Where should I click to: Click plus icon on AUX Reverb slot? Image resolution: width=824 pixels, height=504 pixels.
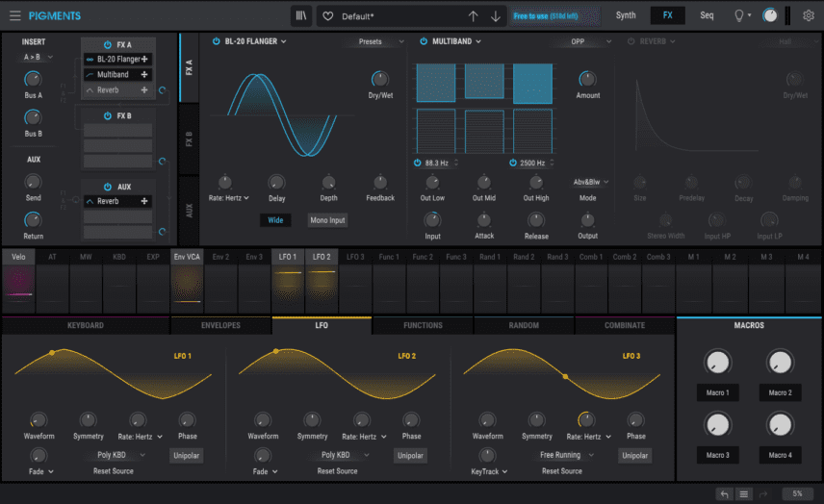(144, 201)
